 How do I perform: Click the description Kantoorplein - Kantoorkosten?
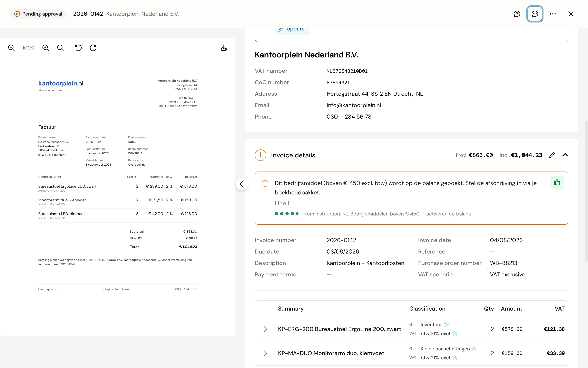point(365,263)
